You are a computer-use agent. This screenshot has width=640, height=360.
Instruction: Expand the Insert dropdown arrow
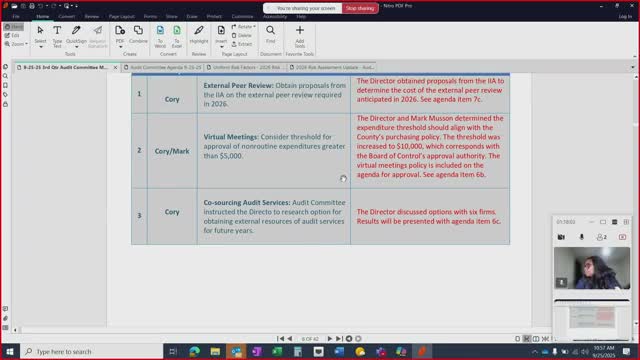(221, 47)
